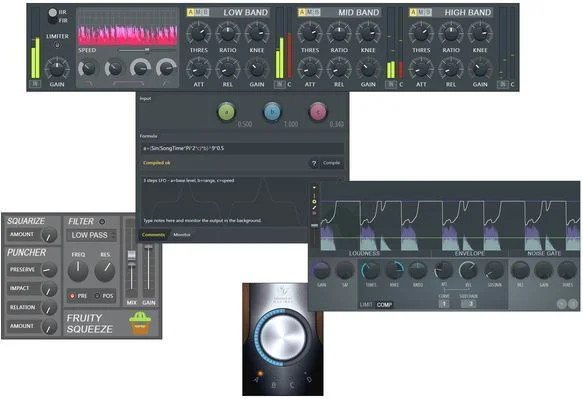Adjust the High Band RATIO knob
Viewport: 583px width, 399px height.
click(x=451, y=33)
